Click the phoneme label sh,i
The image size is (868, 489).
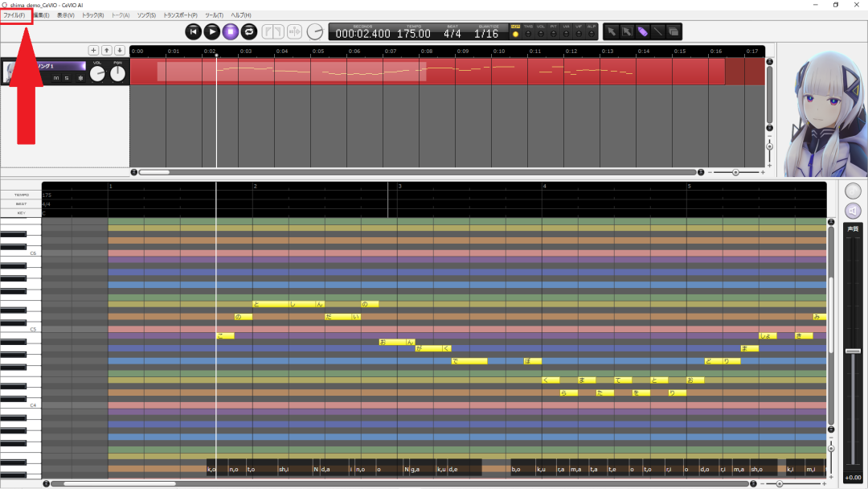click(x=284, y=470)
